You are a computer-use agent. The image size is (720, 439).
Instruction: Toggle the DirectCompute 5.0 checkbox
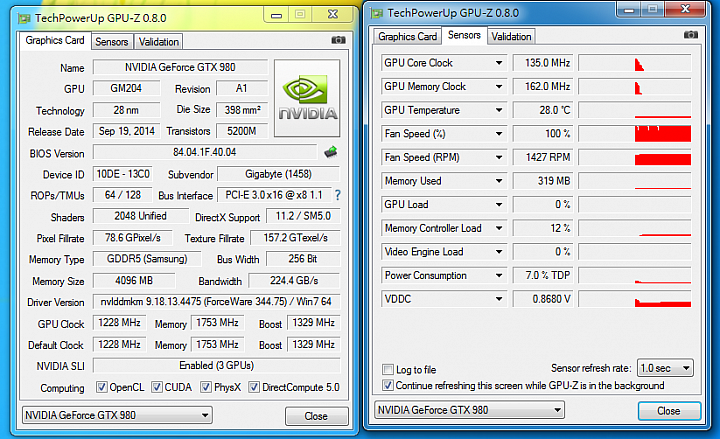click(x=253, y=387)
